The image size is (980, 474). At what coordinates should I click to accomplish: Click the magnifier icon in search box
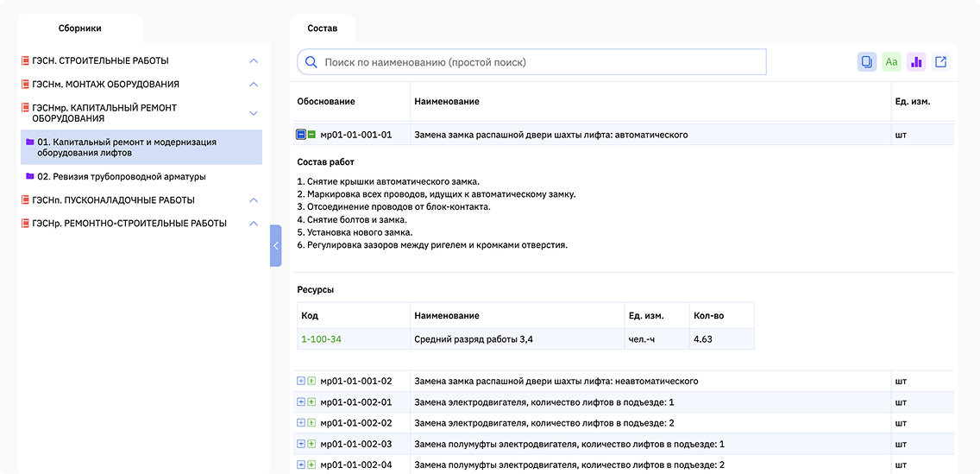click(x=311, y=62)
